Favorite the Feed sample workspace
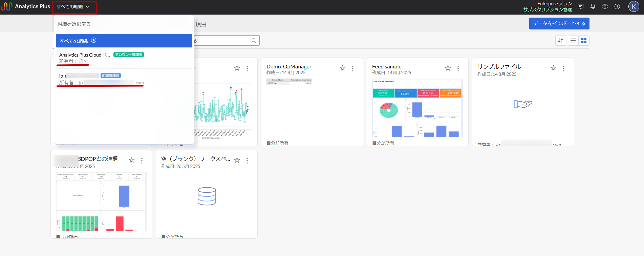Viewport: 644px width, 256px height. pos(448,68)
